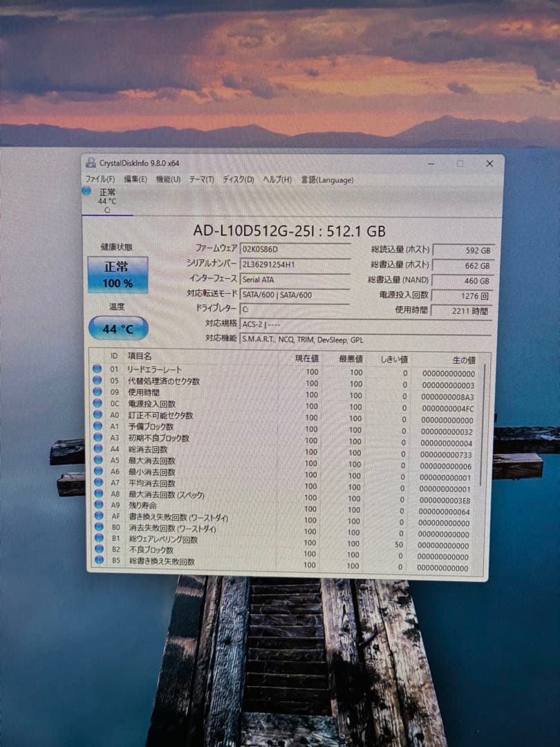Screen dimensions: 560x747
Task: Select the 総消去回数 attribute row
Action: tap(286, 451)
